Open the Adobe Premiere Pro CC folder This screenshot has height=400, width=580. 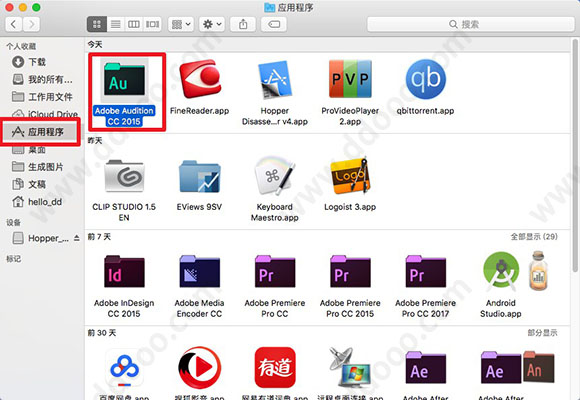(275, 272)
